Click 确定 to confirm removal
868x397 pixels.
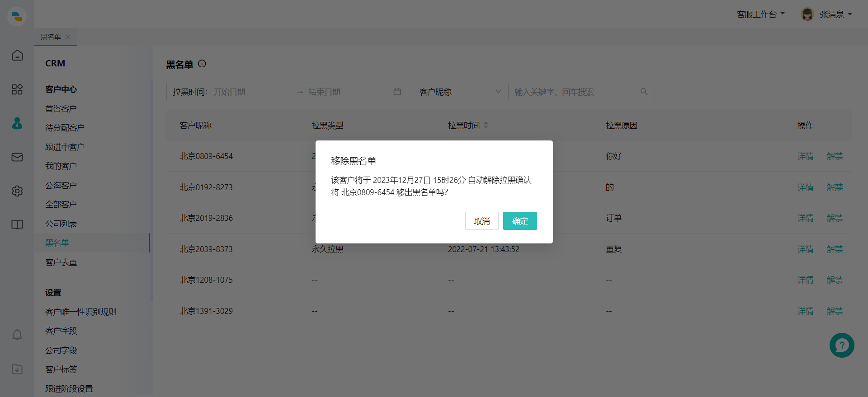(520, 221)
